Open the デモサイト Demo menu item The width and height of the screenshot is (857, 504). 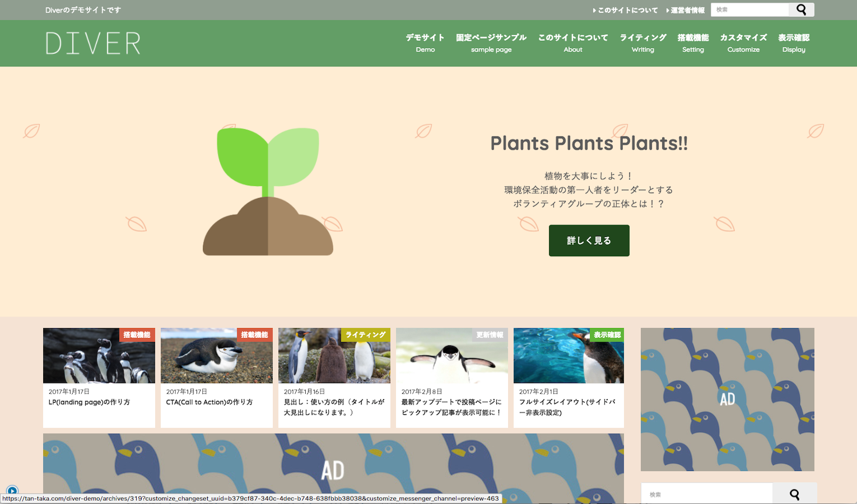click(425, 43)
